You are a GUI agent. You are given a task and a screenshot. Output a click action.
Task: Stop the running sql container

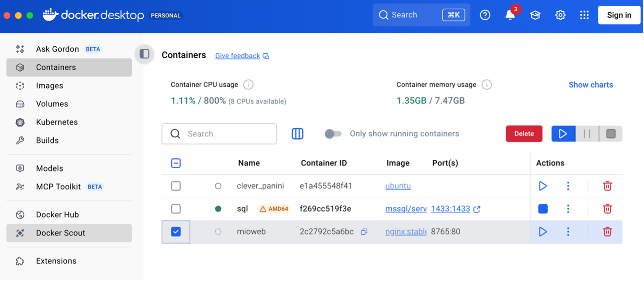point(543,209)
